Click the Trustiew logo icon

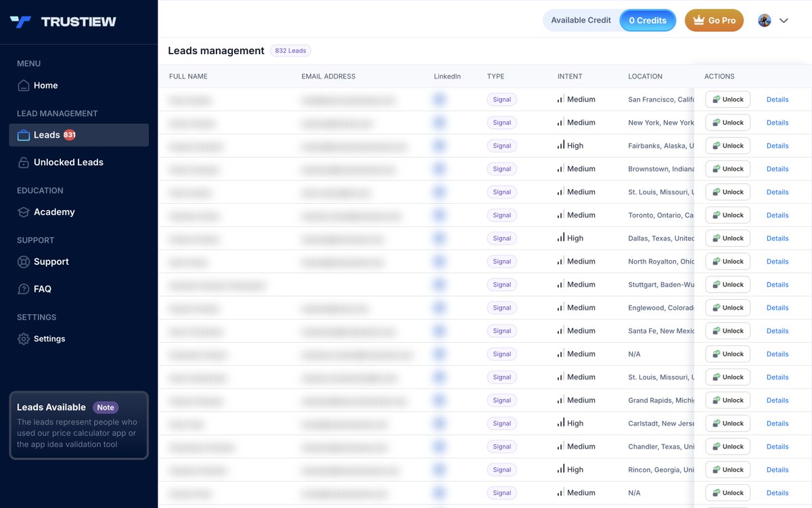coord(20,22)
